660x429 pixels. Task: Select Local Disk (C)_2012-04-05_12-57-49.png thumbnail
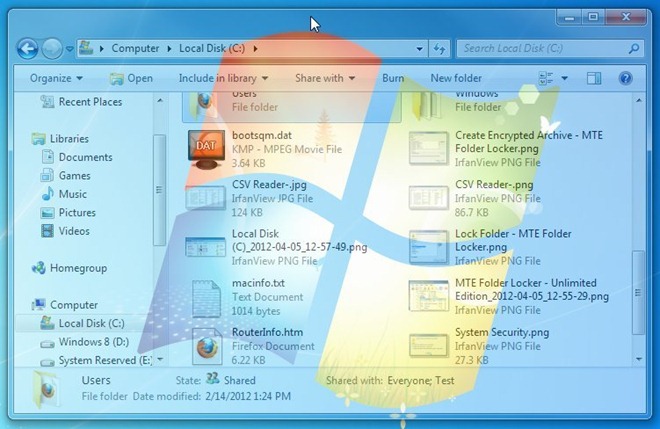(x=205, y=247)
